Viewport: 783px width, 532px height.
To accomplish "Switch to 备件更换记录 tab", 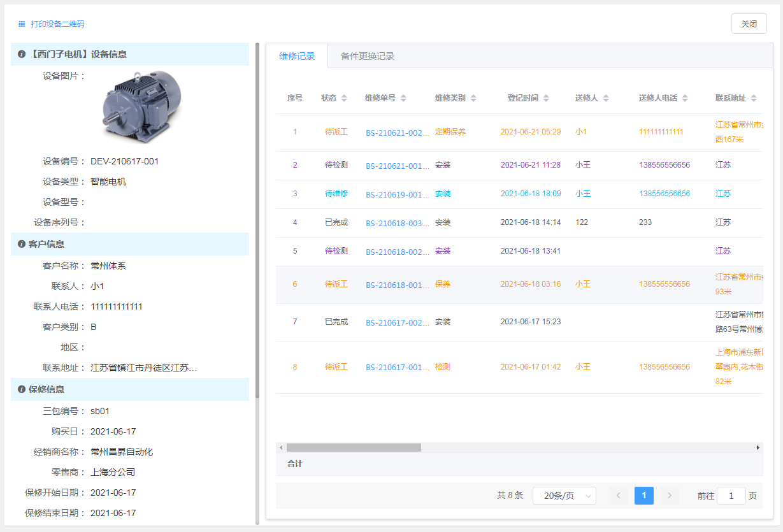I will tap(368, 56).
